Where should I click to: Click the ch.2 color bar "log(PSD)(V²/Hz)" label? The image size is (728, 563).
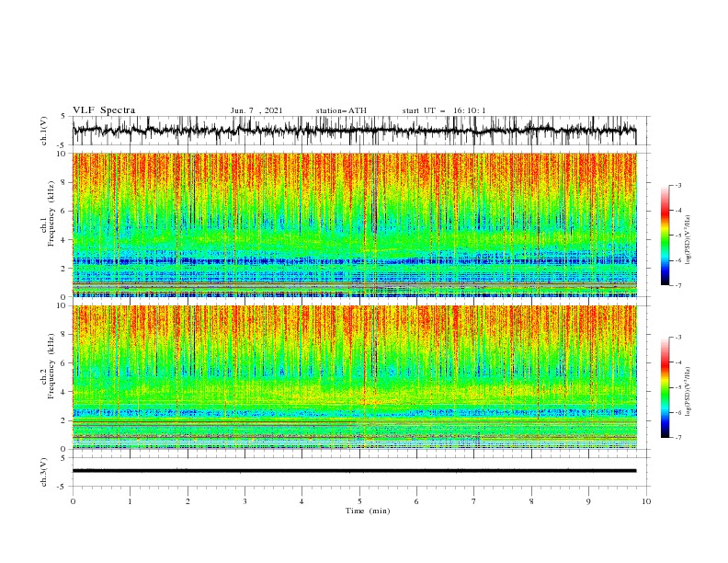688,391
